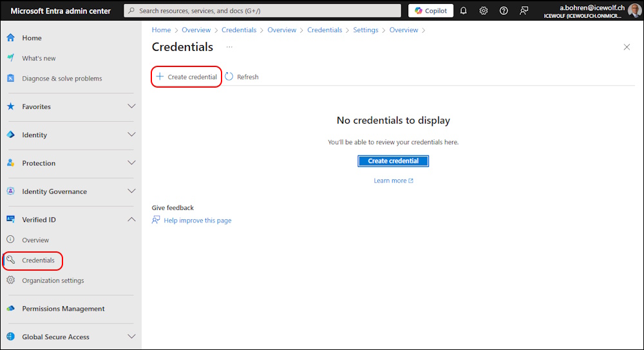
Task: Open Organization settings in sidebar
Action: point(53,280)
